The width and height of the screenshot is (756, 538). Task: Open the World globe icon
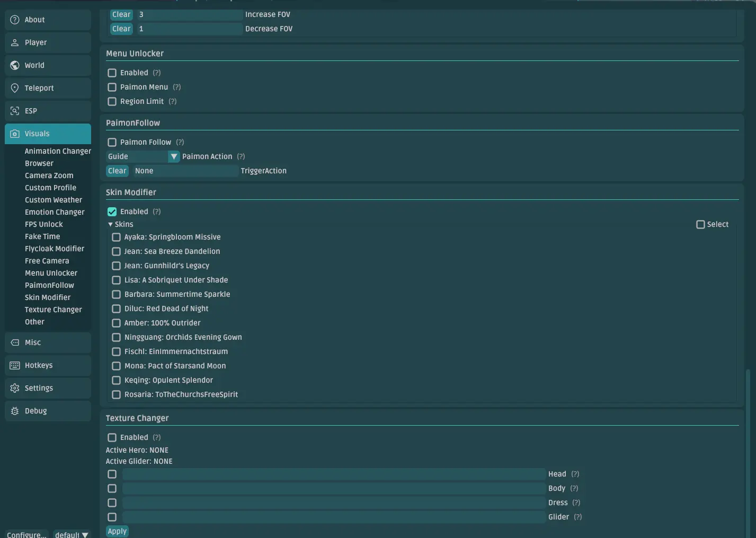(x=15, y=65)
